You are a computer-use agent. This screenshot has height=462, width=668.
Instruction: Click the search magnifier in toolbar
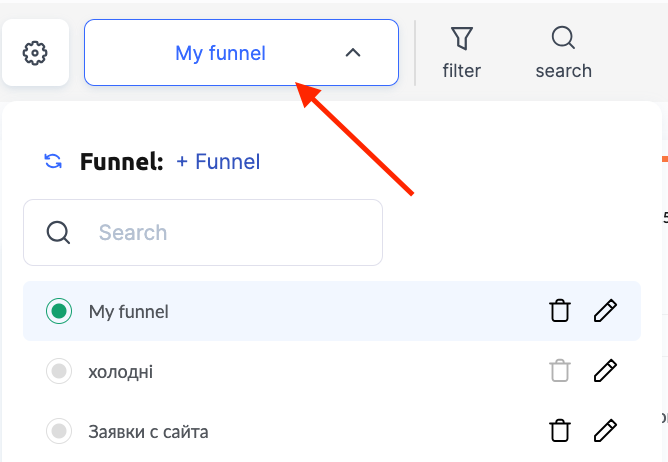pos(563,38)
